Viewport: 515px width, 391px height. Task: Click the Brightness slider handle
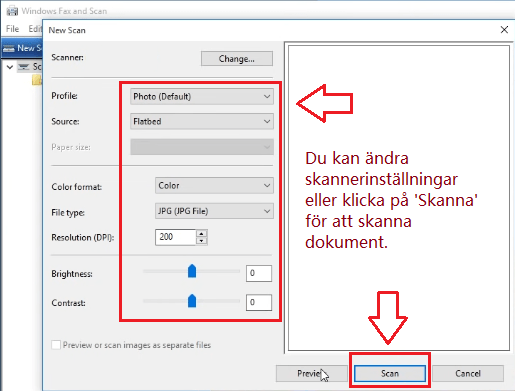pos(192,271)
